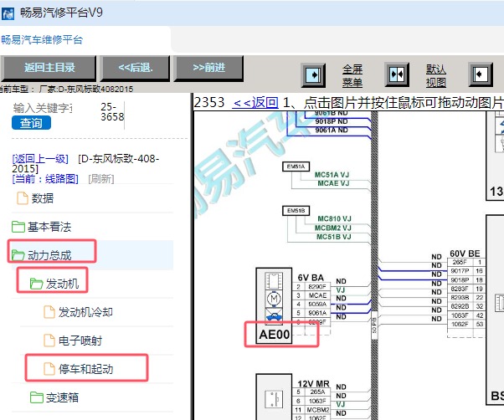Click the folder icon beside 变速箱
This screenshot has width=504, height=420.
point(36,397)
